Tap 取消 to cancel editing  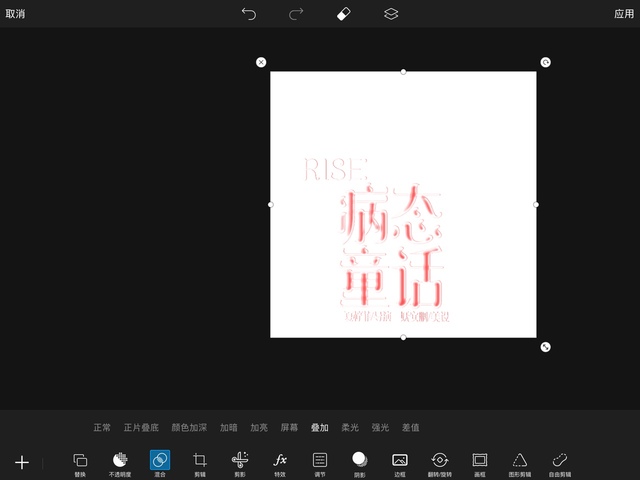pyautogui.click(x=15, y=14)
